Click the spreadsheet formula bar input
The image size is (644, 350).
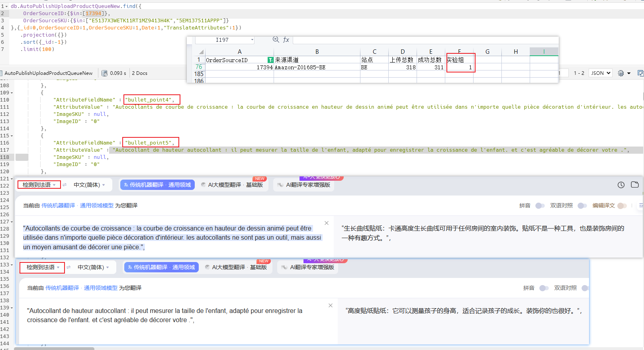[x=425, y=40]
